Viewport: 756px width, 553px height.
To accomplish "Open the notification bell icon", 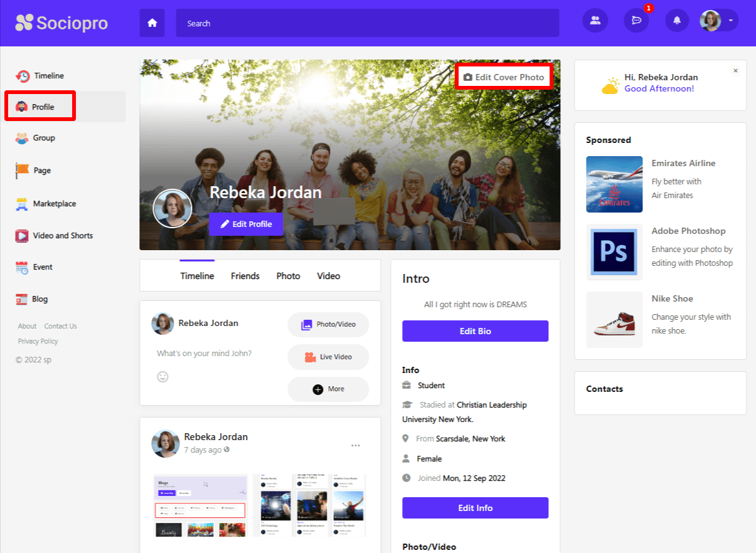I will coord(677,21).
